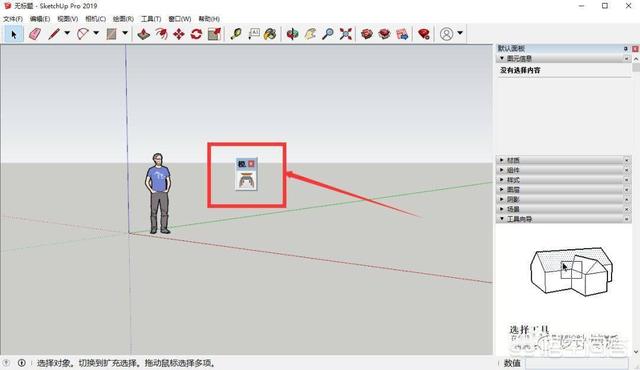Open the 窗口(W) menu
This screenshot has height=370, width=640.
tap(180, 19)
